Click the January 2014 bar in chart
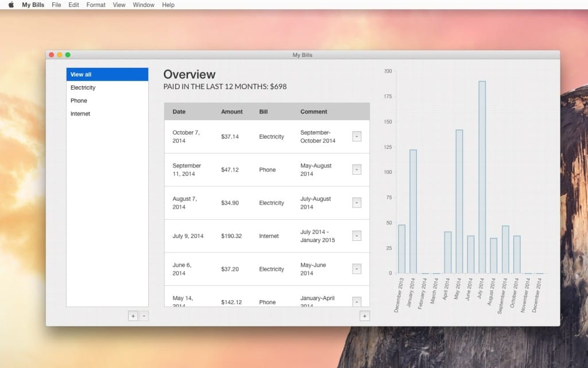The image size is (588, 368). point(413,212)
